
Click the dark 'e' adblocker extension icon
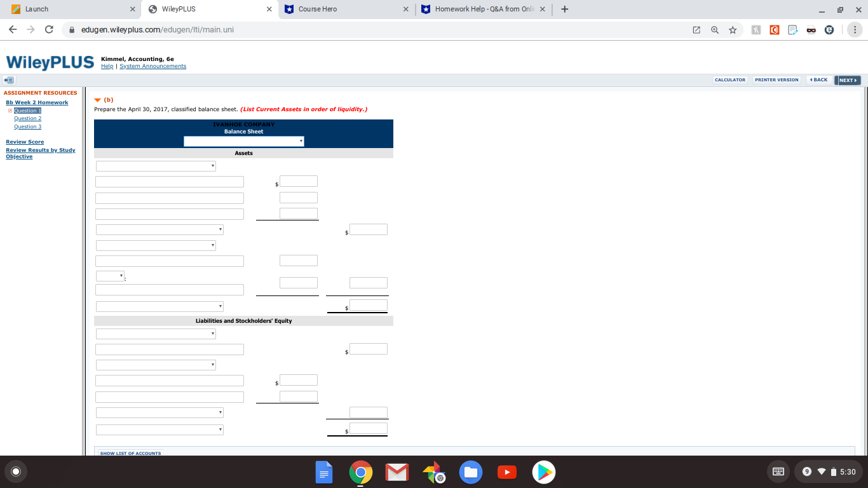[829, 29]
